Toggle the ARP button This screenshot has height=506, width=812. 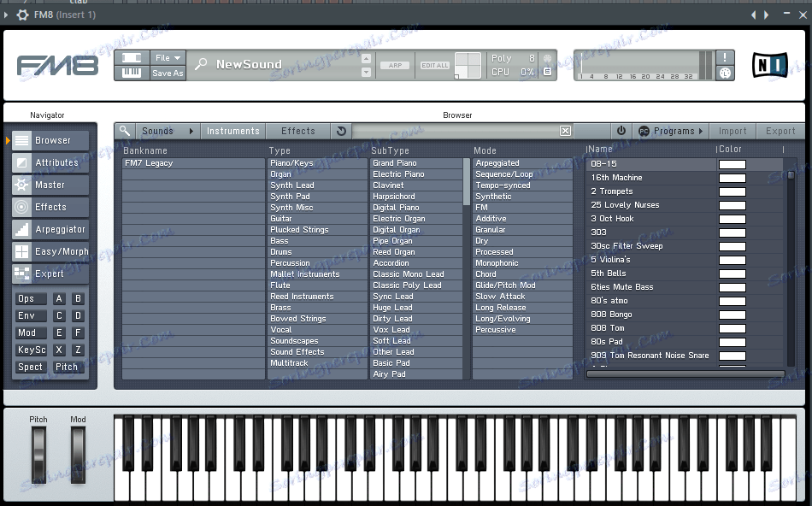(x=395, y=65)
